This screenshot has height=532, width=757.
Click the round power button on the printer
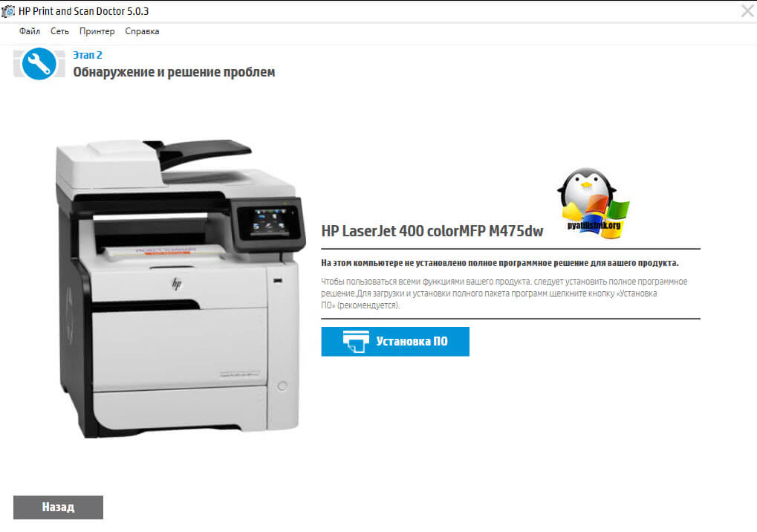(281, 386)
